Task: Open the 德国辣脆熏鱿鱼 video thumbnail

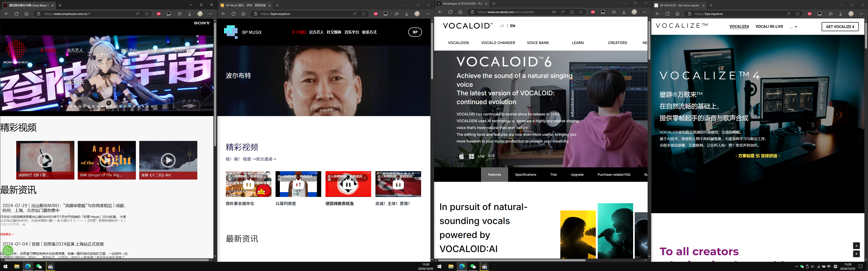Action: (348, 184)
